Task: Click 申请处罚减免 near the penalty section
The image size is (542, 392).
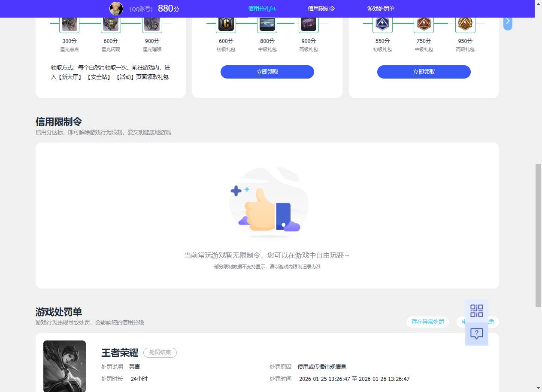Action: pos(478,322)
